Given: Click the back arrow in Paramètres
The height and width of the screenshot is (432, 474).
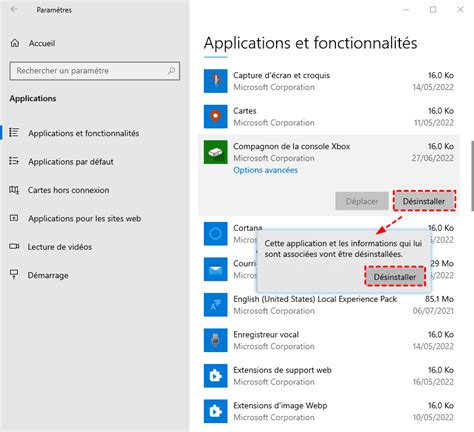Looking at the screenshot, I should pos(14,10).
